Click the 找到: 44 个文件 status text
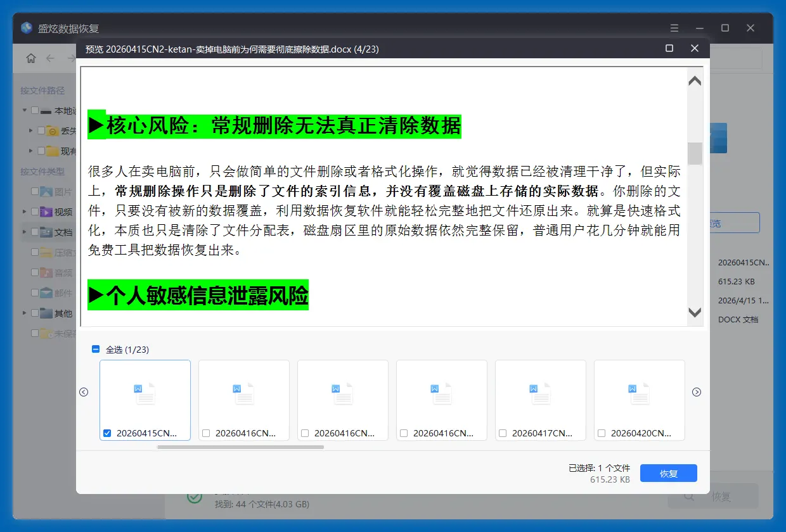 pyautogui.click(x=262, y=505)
